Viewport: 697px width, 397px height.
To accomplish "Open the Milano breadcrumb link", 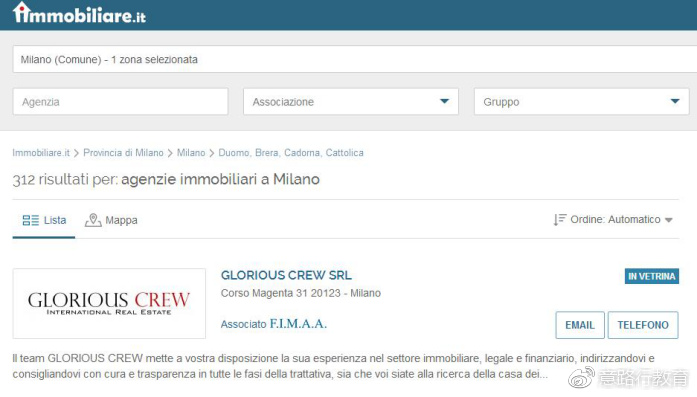I will pos(191,152).
